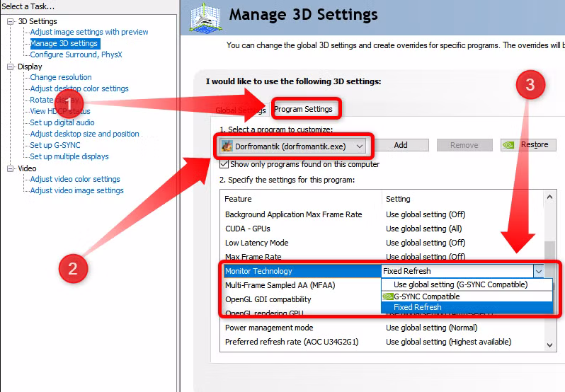Click the Monitor Technology dropdown arrow

(x=539, y=270)
